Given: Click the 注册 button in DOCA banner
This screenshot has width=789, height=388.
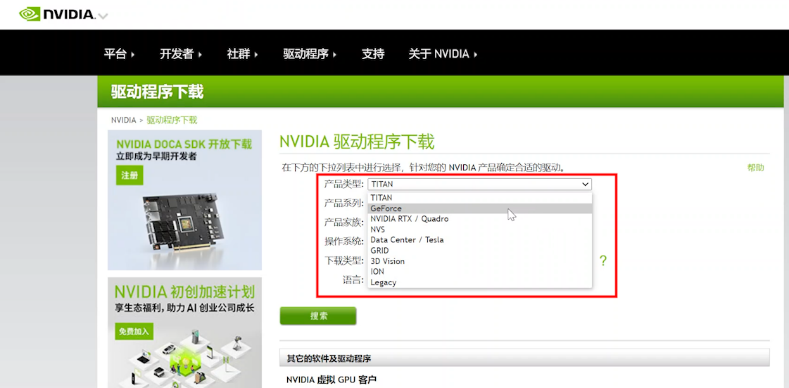Looking at the screenshot, I should (129, 176).
